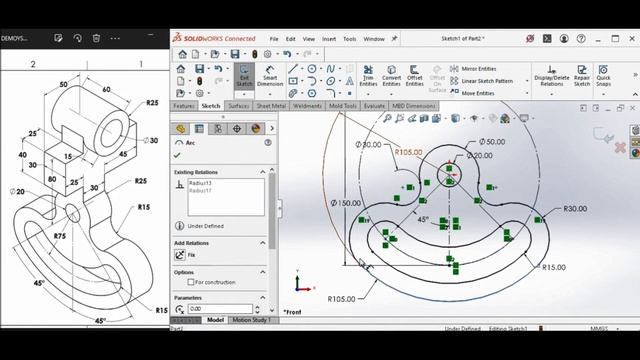The image size is (640, 360).
Task: Collapse the CommandManager ribbon arrow
Action: (x=635, y=94)
